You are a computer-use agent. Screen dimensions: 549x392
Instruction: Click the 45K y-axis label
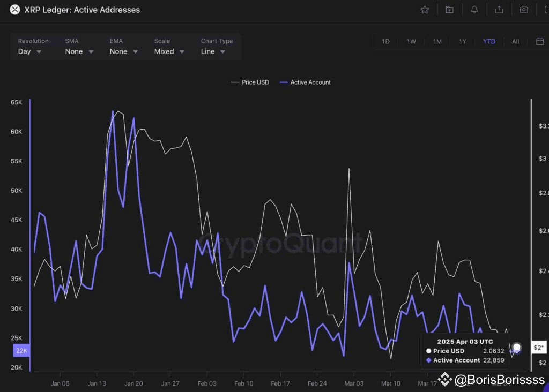pos(17,220)
